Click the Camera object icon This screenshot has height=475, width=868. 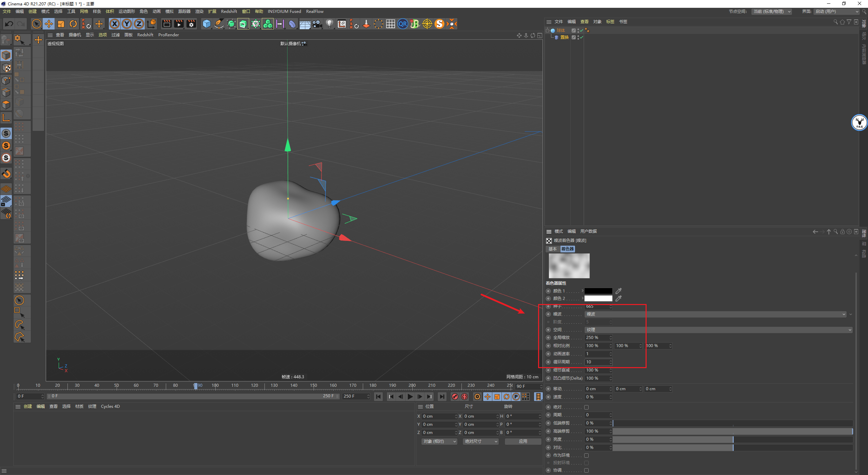tap(317, 24)
